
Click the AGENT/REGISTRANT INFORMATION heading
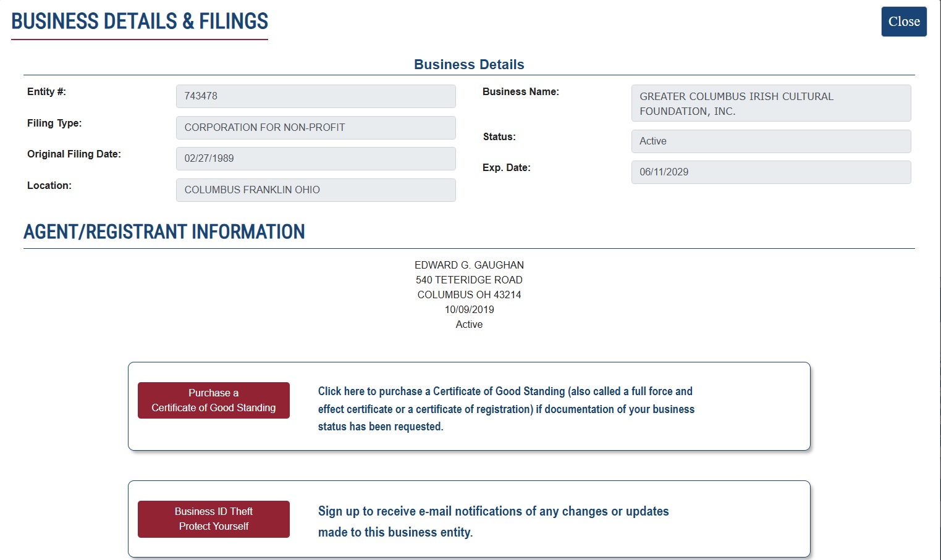[x=164, y=232]
